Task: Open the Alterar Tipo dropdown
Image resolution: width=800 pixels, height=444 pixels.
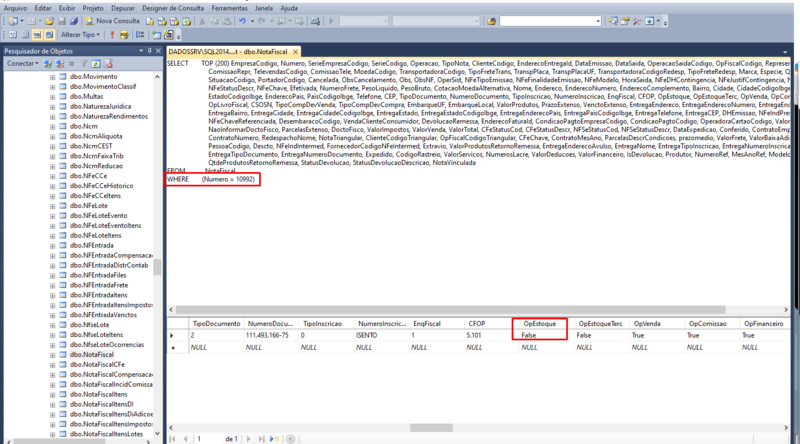Action: coord(80,35)
